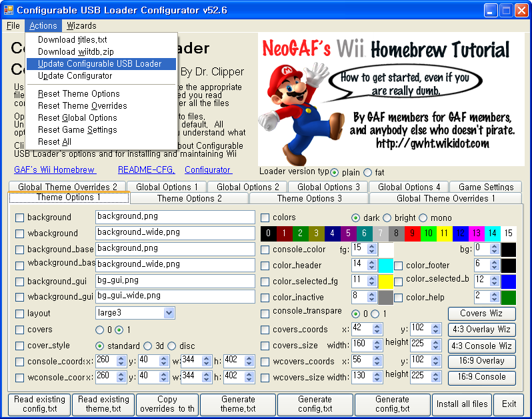Image resolution: width=532 pixels, height=419 pixels.
Task: Choose Download titles.txt from Actions menu
Action: pos(101,40)
